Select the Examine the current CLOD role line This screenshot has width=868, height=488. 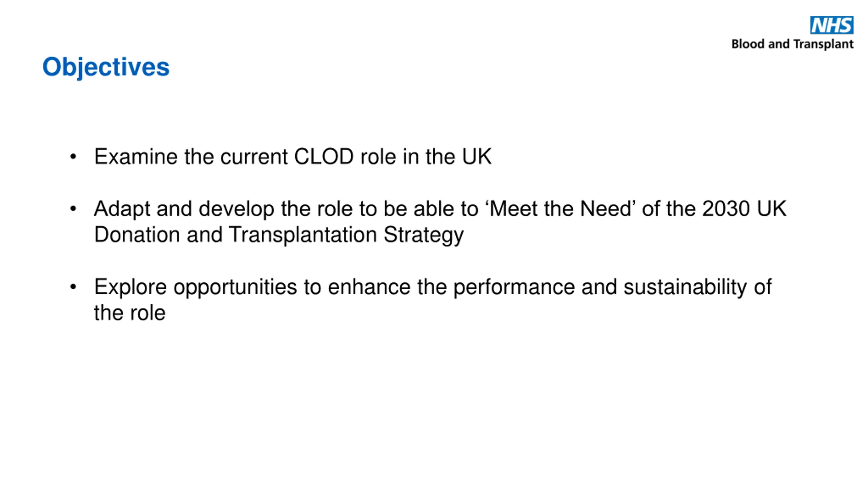click(x=293, y=157)
